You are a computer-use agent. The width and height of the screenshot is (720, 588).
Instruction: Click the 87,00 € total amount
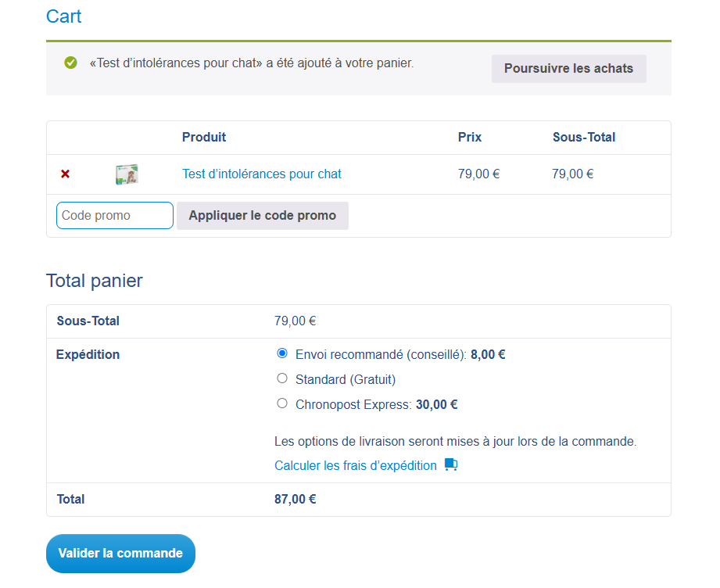click(x=295, y=499)
